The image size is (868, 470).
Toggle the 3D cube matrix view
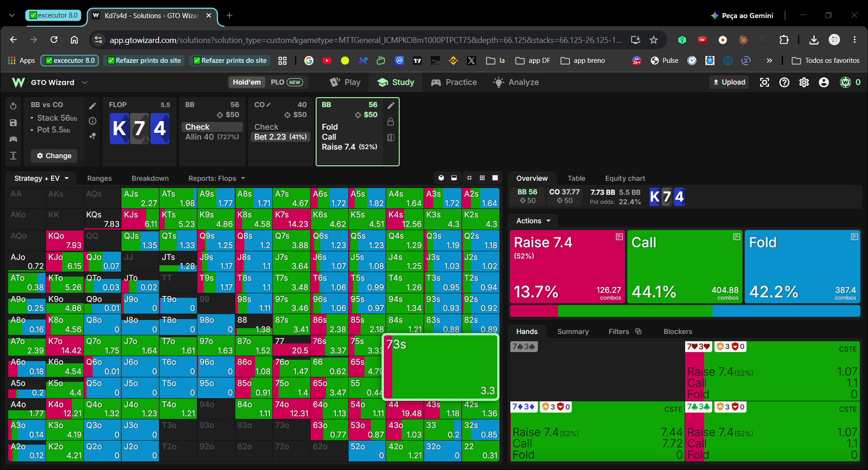click(x=441, y=178)
